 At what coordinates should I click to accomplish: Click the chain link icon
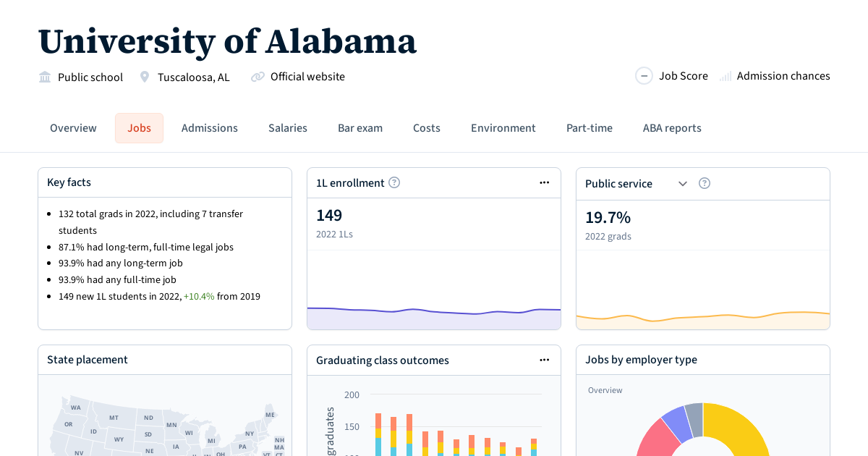(x=258, y=77)
